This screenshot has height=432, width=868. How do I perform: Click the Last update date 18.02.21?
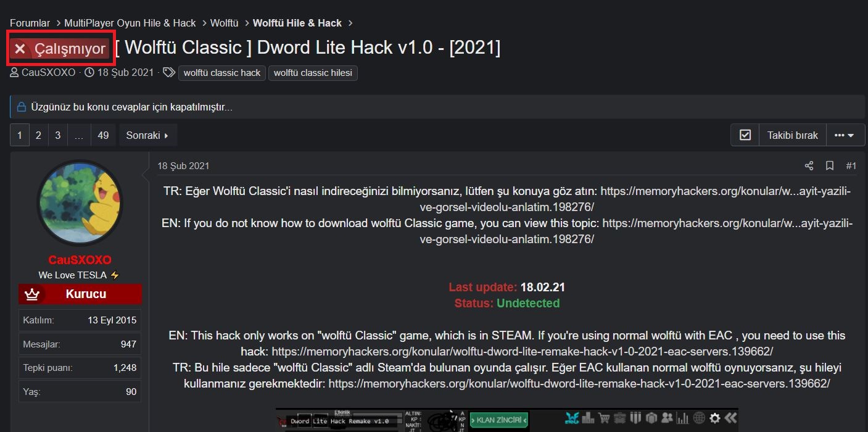tap(543, 287)
